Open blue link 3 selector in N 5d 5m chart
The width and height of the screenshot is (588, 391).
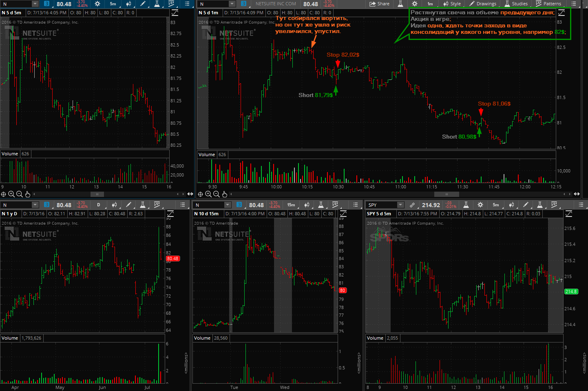pos(46,4)
